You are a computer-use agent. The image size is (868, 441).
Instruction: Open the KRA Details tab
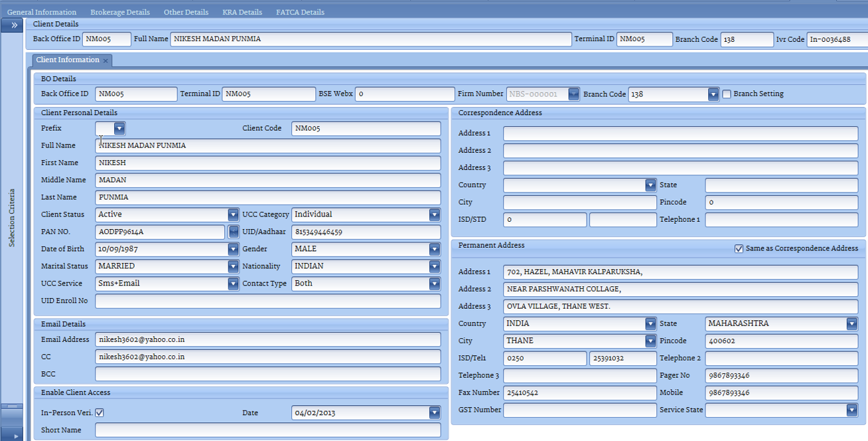(242, 12)
